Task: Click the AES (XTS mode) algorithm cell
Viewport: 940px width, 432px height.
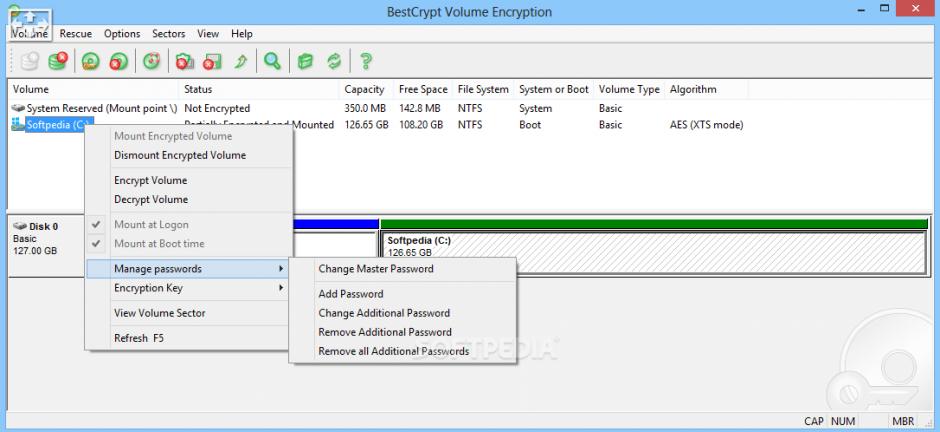Action: tap(706, 125)
